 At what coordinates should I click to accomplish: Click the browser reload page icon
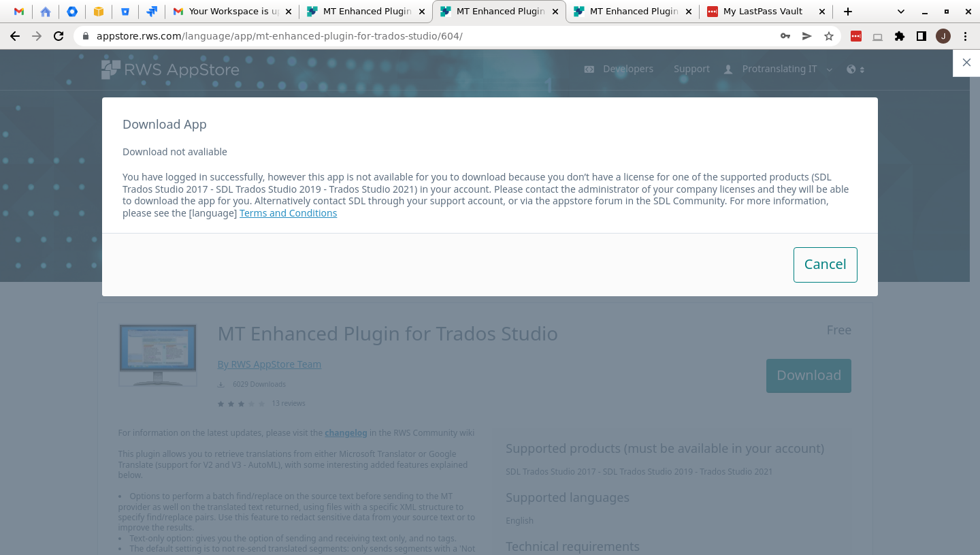[59, 36]
